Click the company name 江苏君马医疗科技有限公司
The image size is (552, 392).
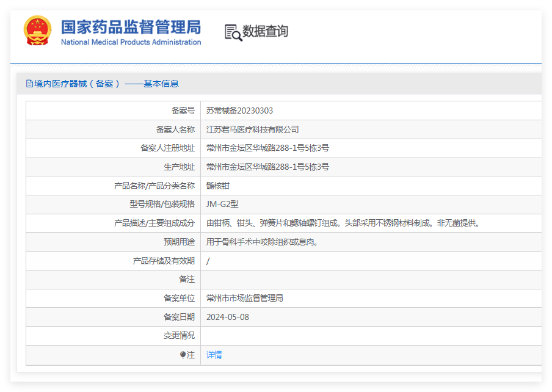[252, 129]
